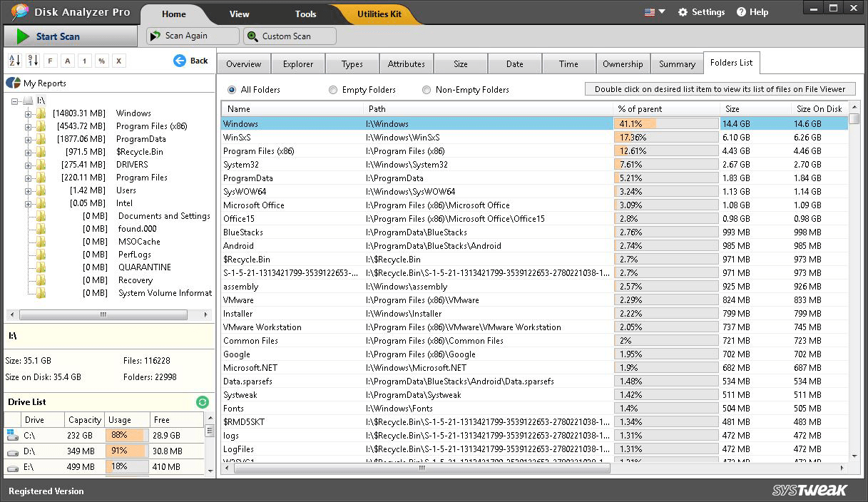
Task: Open Help with the question mark icon
Action: tap(741, 12)
